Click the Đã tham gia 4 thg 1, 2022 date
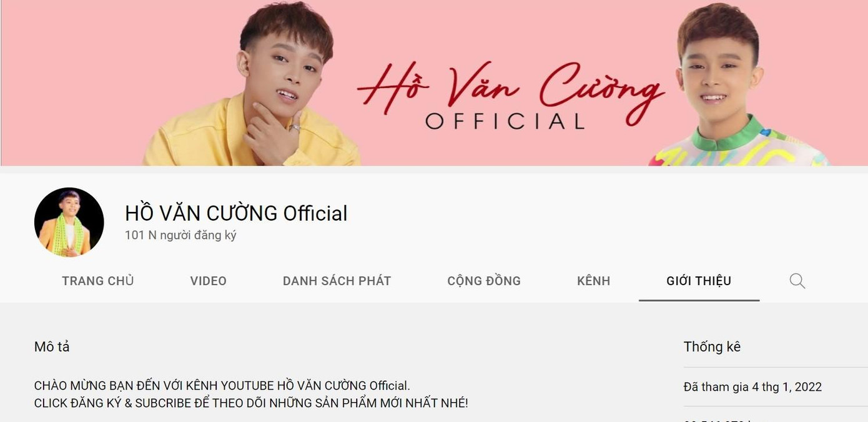The width and height of the screenshot is (868, 422). (x=752, y=387)
